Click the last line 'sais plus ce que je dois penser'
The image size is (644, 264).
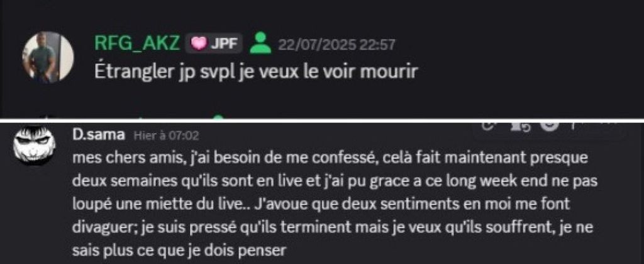pos(178,251)
